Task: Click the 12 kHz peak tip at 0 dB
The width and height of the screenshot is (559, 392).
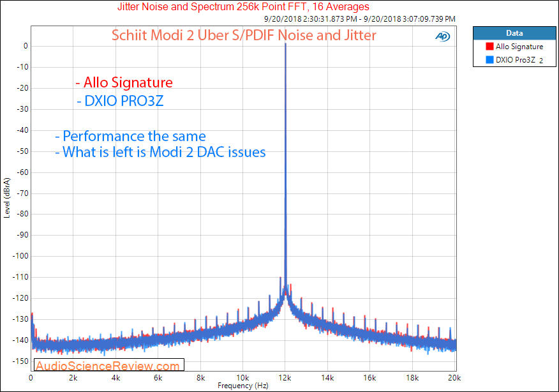Action: [285, 44]
